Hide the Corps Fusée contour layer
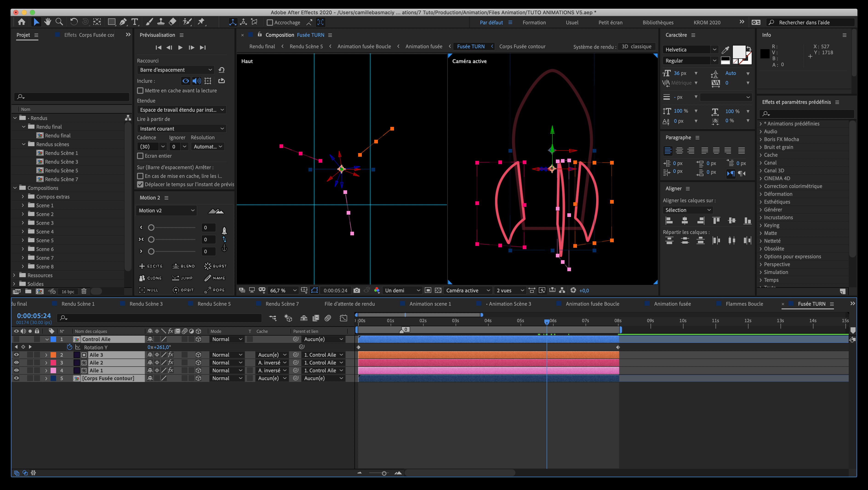Viewport: 868px width, 490px height. pos(16,378)
